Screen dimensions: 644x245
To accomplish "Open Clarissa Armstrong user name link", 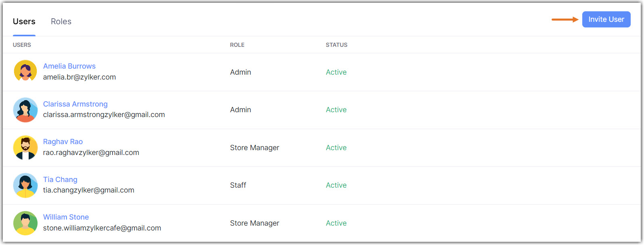I will tap(75, 104).
